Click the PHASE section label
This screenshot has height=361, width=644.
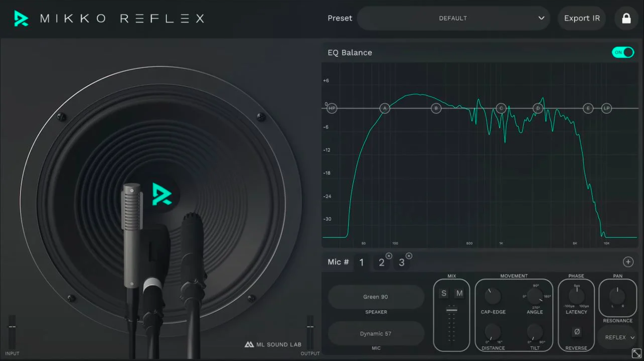click(x=576, y=276)
